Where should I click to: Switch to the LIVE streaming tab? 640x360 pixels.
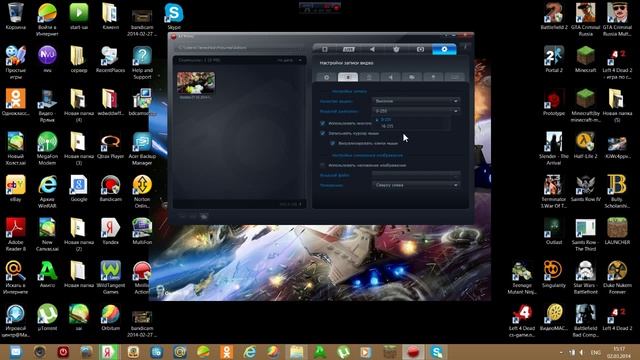(349, 49)
